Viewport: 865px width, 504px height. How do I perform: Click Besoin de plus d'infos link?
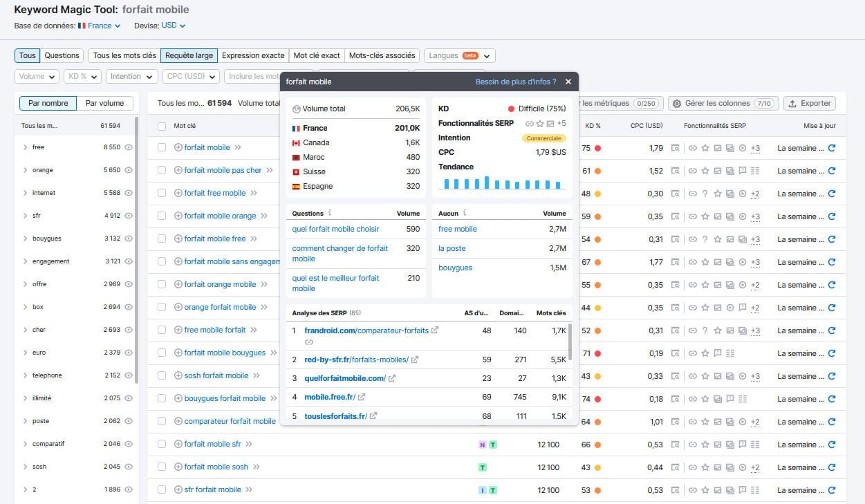tap(515, 82)
